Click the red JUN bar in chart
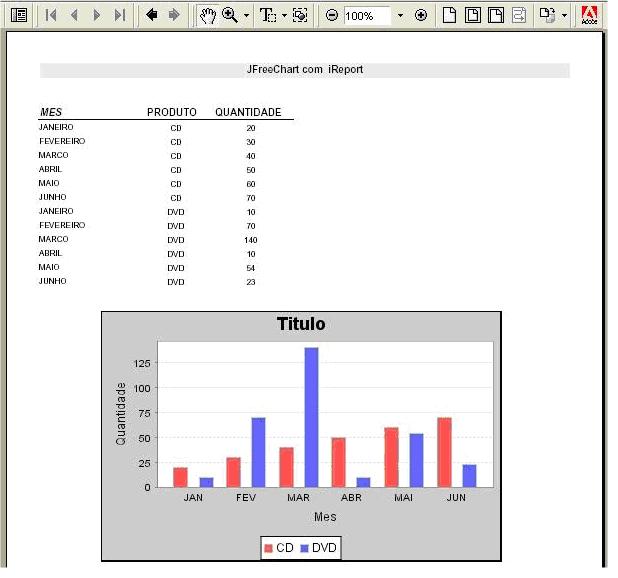618x578 pixels. point(445,453)
